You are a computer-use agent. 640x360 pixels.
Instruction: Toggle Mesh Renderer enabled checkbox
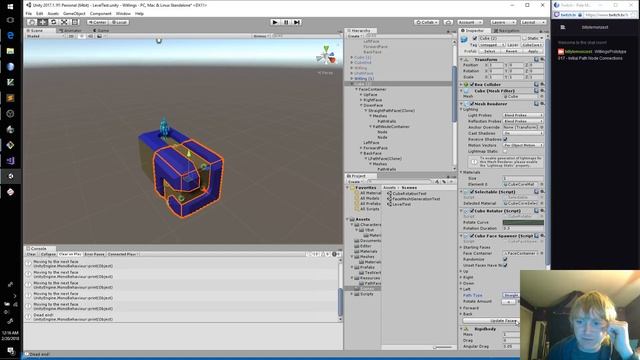[x=472, y=104]
